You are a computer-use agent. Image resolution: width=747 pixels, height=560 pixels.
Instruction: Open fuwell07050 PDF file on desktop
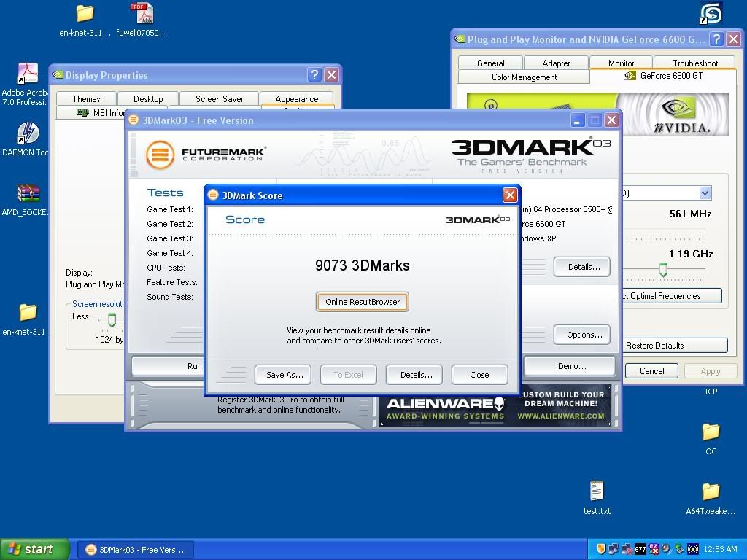coord(142,20)
